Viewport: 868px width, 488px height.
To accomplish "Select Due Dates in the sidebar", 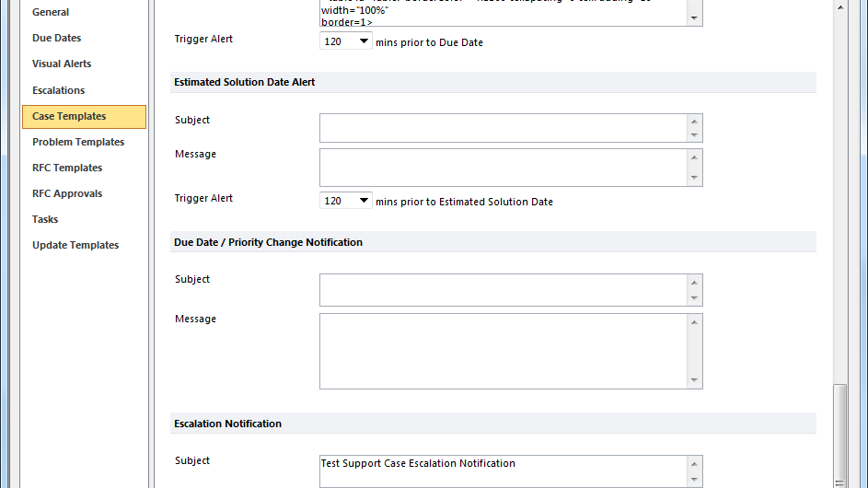I will (x=56, y=38).
